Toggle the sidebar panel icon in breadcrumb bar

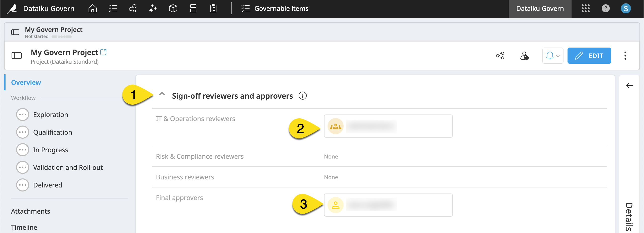(15, 32)
